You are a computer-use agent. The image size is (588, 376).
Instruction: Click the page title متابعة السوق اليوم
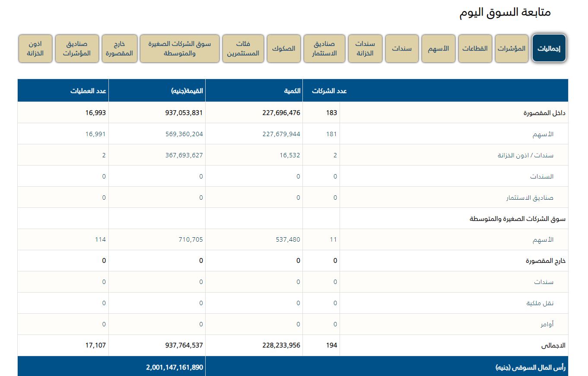pos(505,12)
